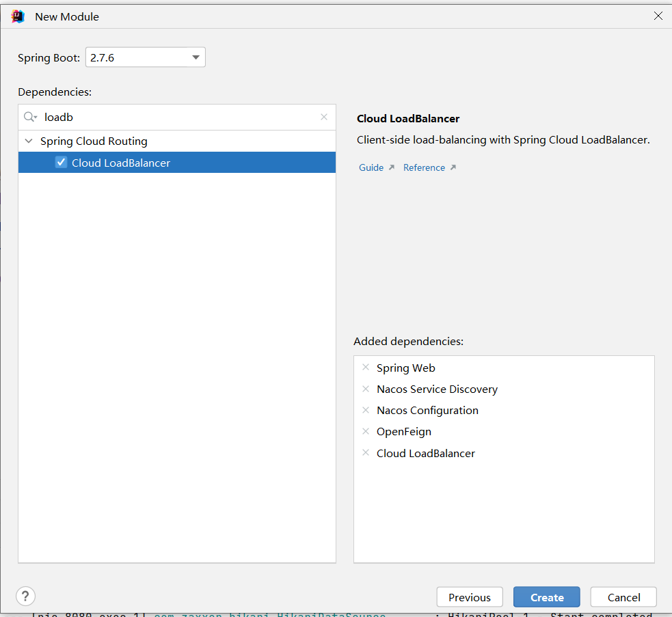Select the Cloud LoadBalancer tree row

(177, 163)
